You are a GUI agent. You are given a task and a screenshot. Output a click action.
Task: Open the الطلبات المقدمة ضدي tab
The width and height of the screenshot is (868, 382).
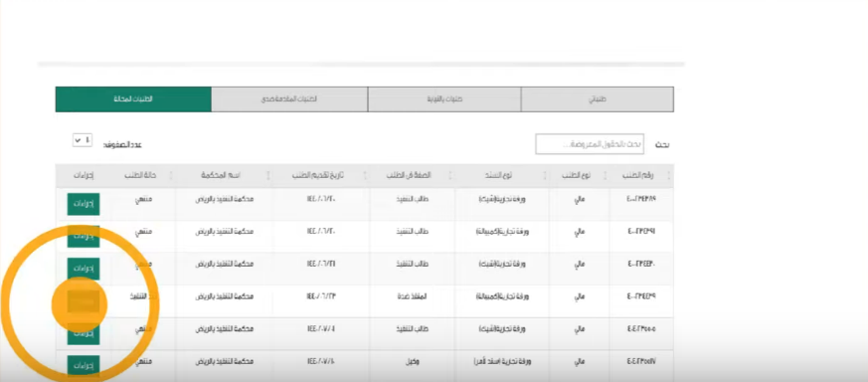click(x=289, y=99)
